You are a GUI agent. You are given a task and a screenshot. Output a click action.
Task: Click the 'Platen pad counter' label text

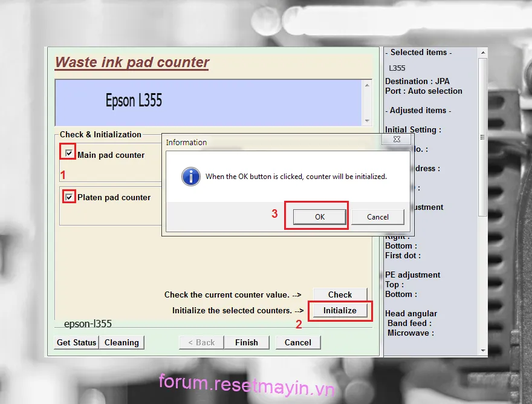click(x=114, y=198)
